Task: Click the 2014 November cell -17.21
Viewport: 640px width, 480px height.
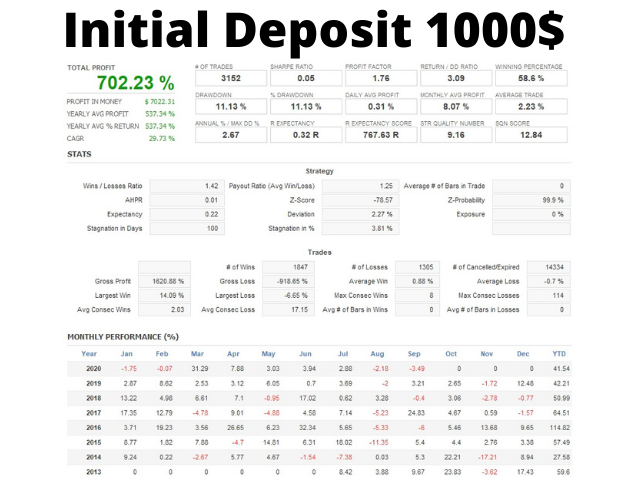Action: point(487,458)
